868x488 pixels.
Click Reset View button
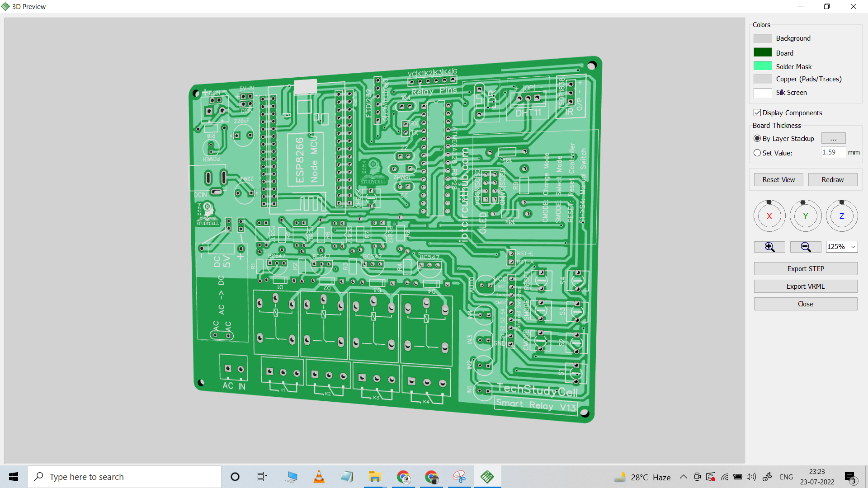778,179
